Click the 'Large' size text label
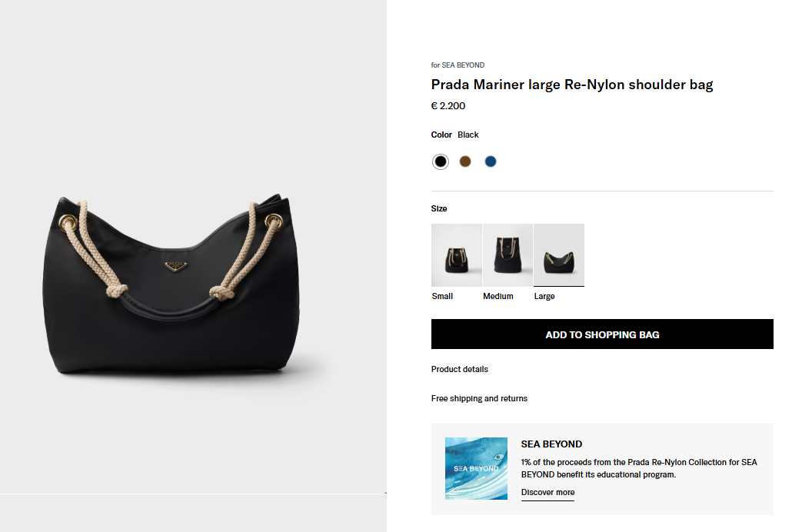This screenshot has width=802, height=532. [544, 296]
